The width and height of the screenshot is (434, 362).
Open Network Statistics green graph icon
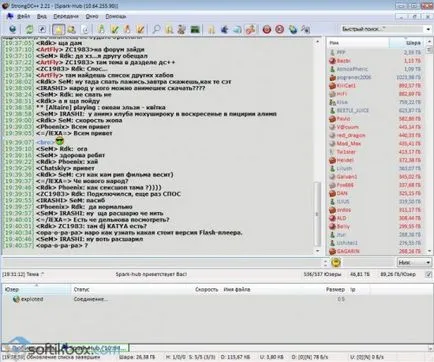tap(195, 29)
